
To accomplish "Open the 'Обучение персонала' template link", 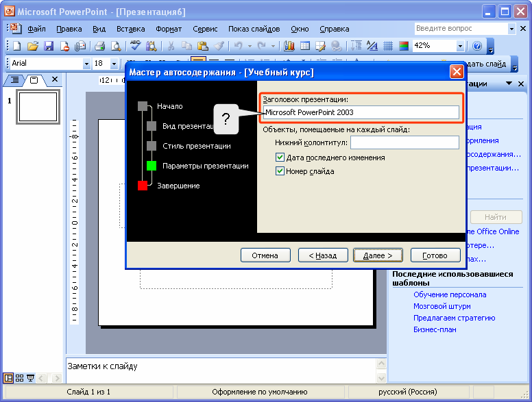I will [450, 294].
